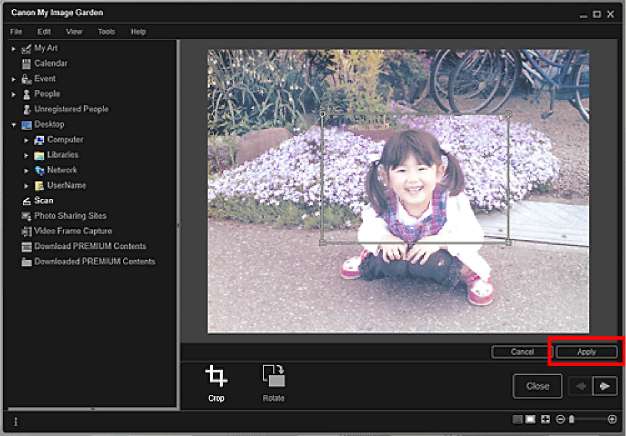Open the Tools menu

coord(106,32)
